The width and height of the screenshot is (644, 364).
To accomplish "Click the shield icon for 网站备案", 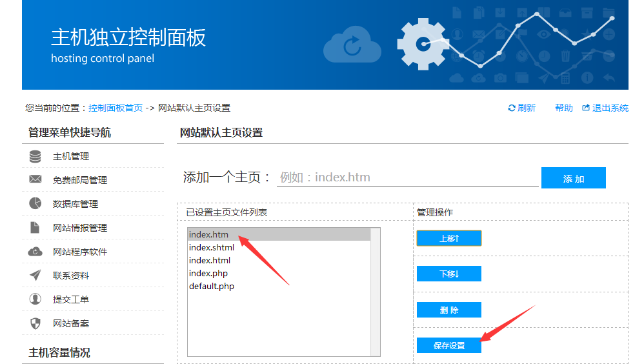I will (x=35, y=323).
